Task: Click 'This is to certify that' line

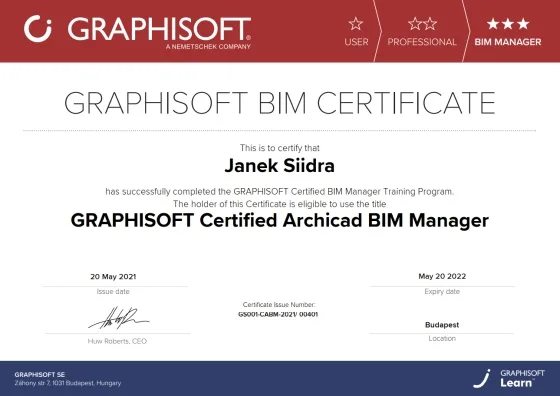Action: tap(280, 148)
